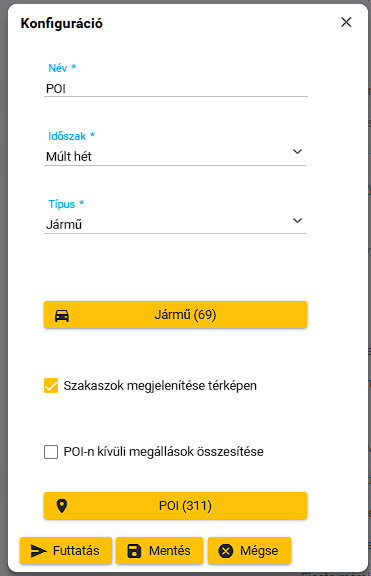
Task: Click the paper plane icon beside Futtatás
Action: (38, 551)
